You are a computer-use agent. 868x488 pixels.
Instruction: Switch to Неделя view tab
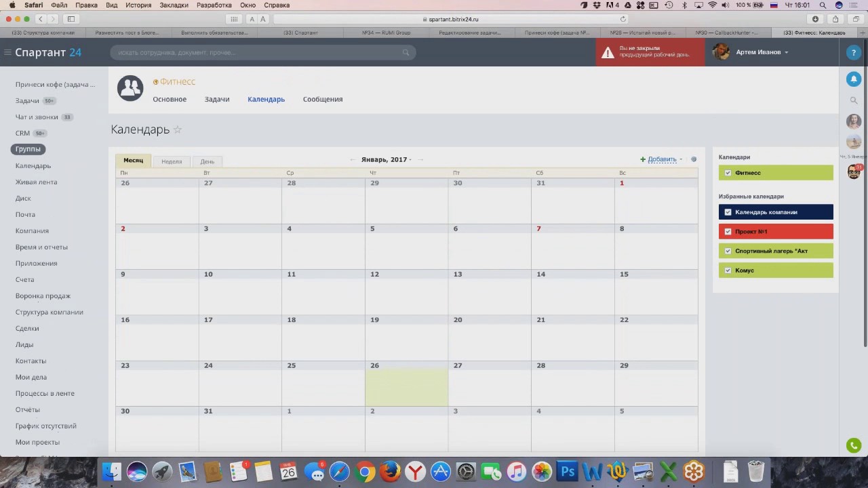(172, 161)
